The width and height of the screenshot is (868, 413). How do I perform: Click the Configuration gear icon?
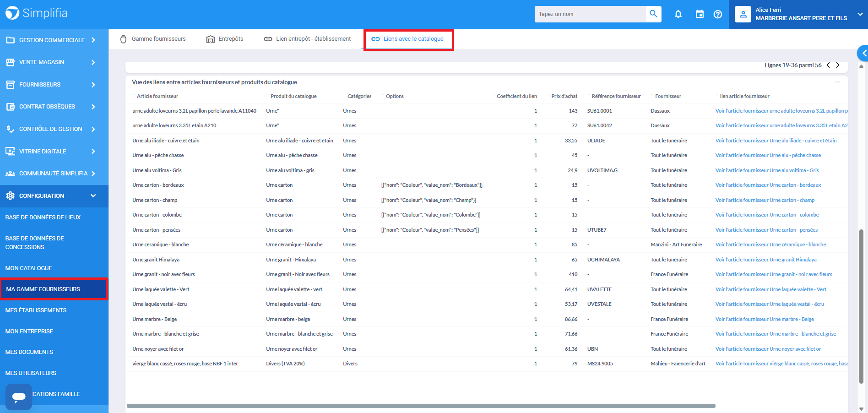coord(10,196)
